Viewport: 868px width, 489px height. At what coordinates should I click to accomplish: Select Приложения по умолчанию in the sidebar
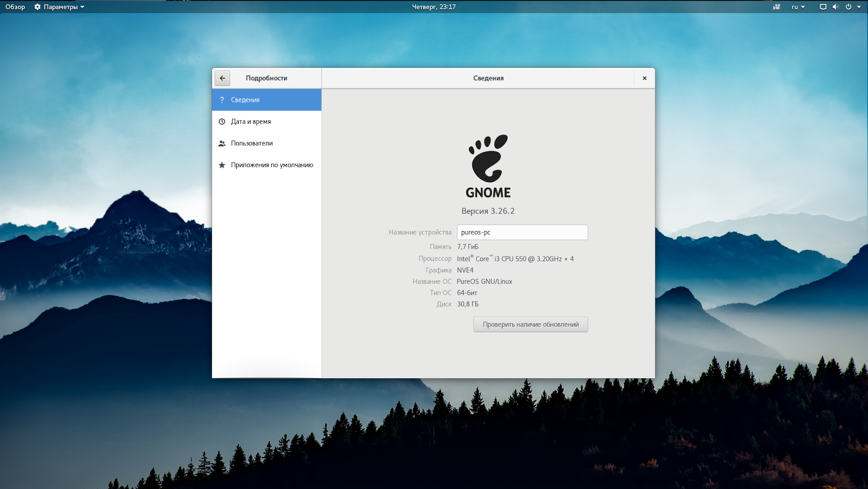267,165
